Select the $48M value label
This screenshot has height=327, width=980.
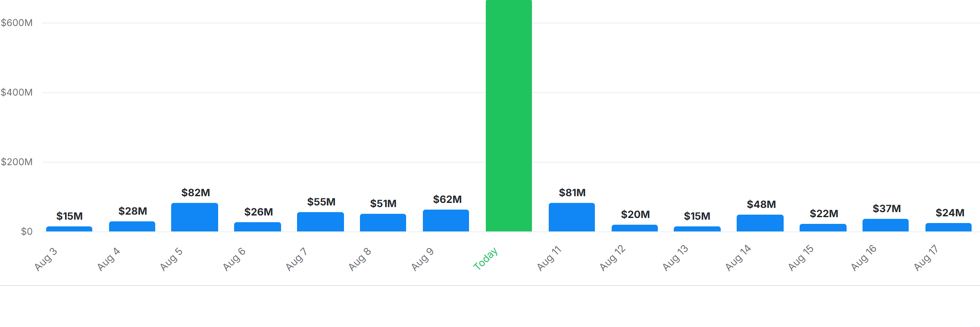(761, 205)
